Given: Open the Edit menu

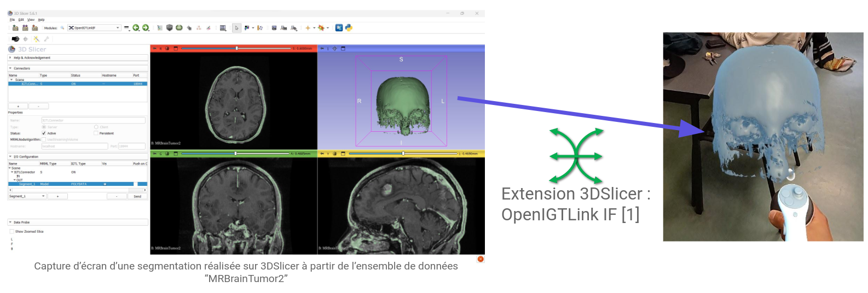Looking at the screenshot, I should pyautogui.click(x=21, y=20).
